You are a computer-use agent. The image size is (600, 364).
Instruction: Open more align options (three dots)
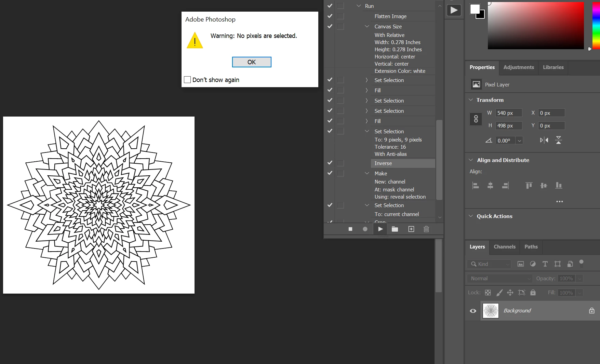(x=560, y=202)
